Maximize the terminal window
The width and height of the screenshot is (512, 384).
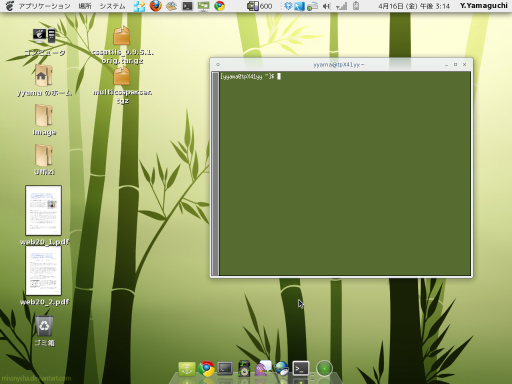(x=455, y=65)
